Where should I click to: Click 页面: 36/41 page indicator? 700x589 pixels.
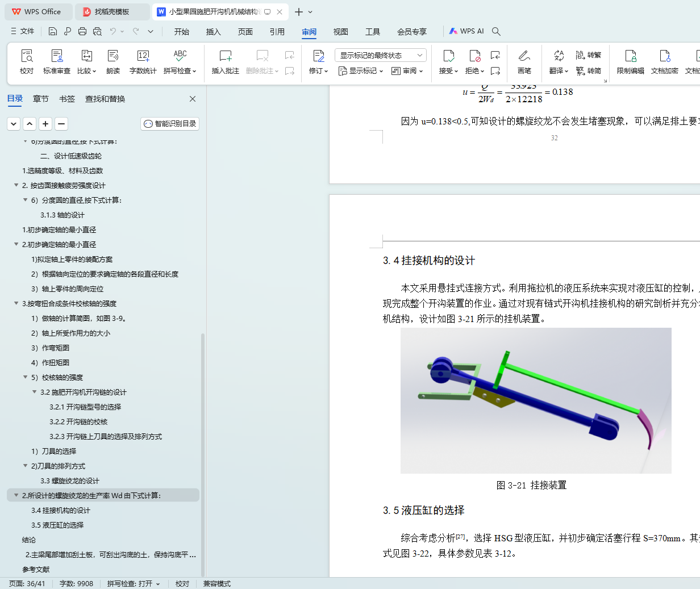click(27, 583)
